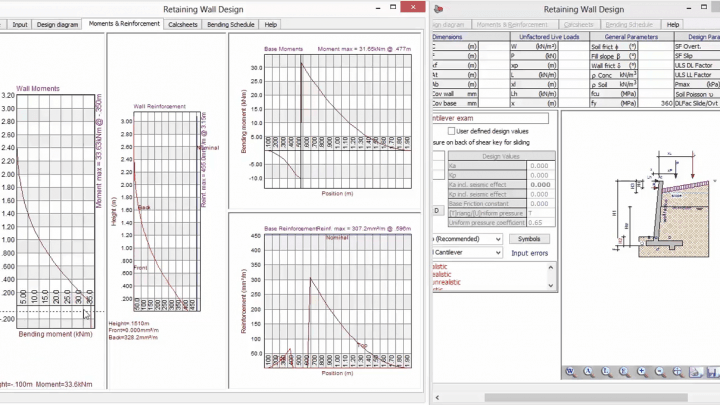This screenshot has height=405, width=720.
Task: Click the 'unrealistic' error line in list
Action: (446, 282)
